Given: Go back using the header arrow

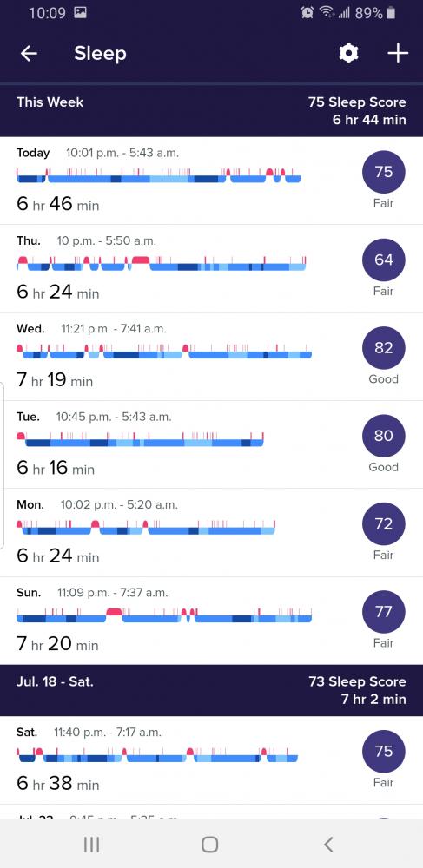Looking at the screenshot, I should pyautogui.click(x=29, y=54).
